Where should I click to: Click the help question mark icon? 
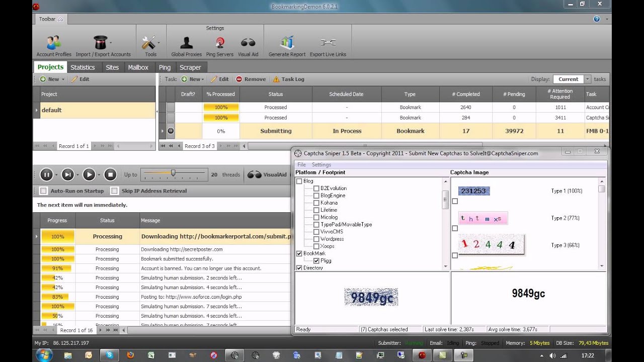597,19
